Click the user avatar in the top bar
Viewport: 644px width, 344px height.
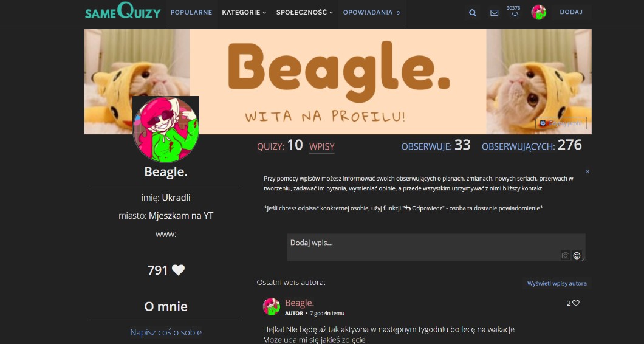click(538, 12)
